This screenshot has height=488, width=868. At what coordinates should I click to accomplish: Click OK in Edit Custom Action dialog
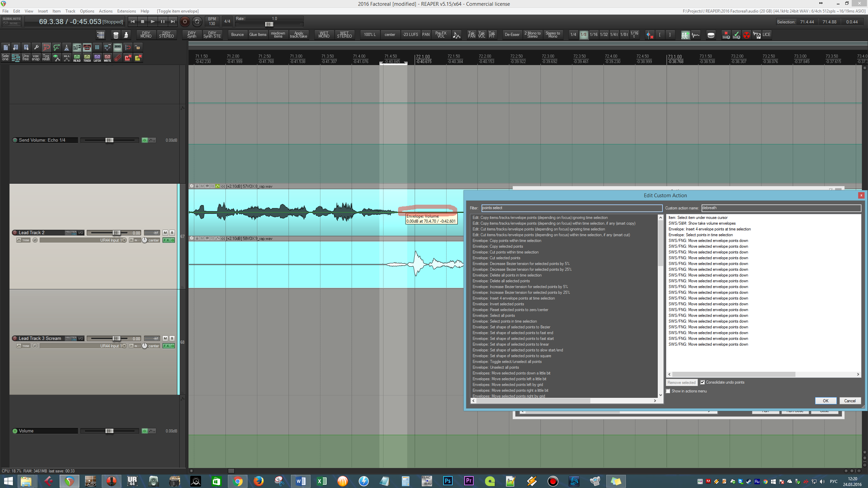[825, 401]
